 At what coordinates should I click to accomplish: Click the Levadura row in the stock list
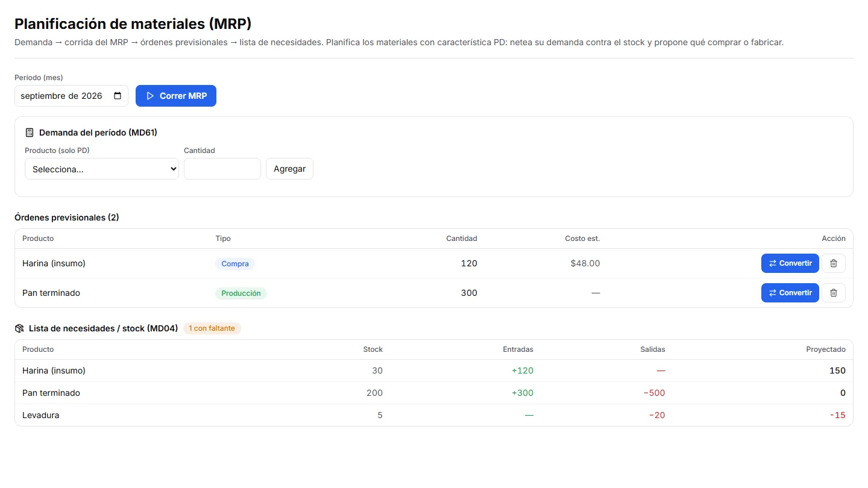434,415
